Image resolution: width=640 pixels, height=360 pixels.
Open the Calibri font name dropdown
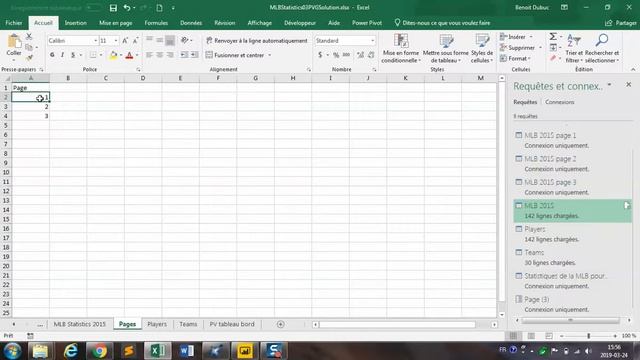[96, 41]
